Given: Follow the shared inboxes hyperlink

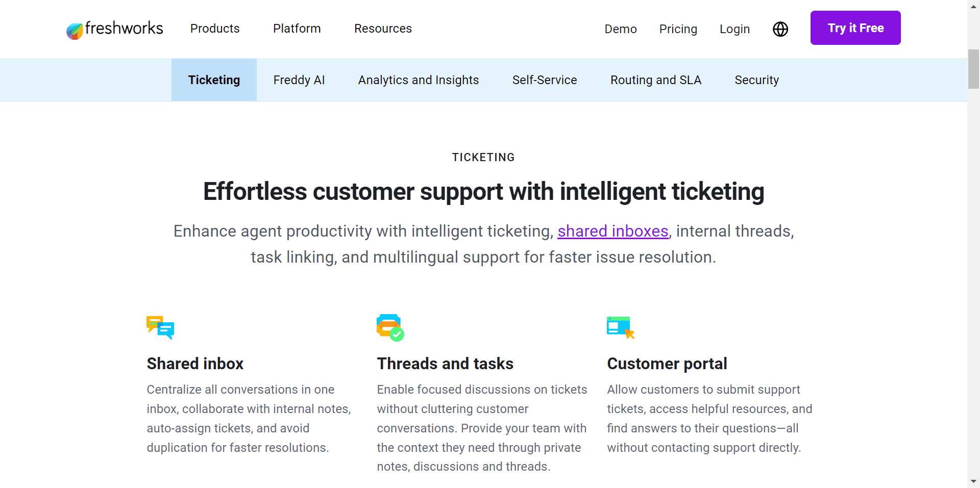Looking at the screenshot, I should [x=612, y=231].
